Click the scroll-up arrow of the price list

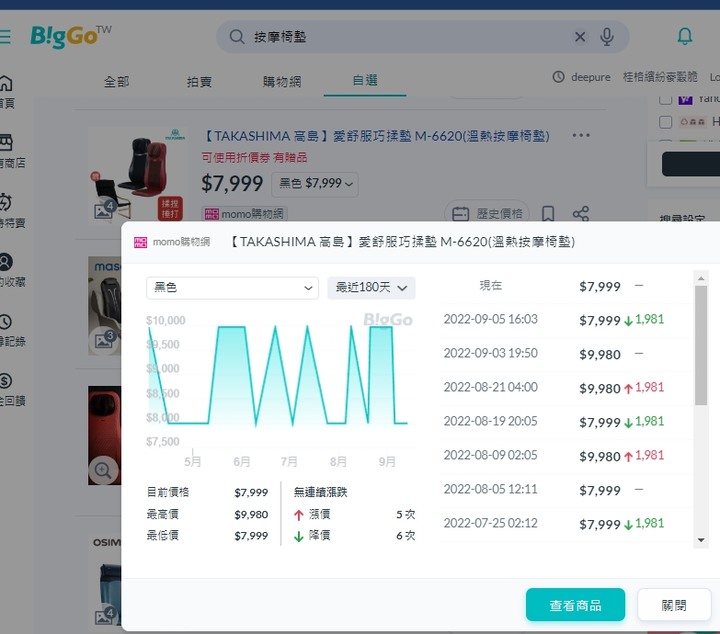click(x=701, y=278)
